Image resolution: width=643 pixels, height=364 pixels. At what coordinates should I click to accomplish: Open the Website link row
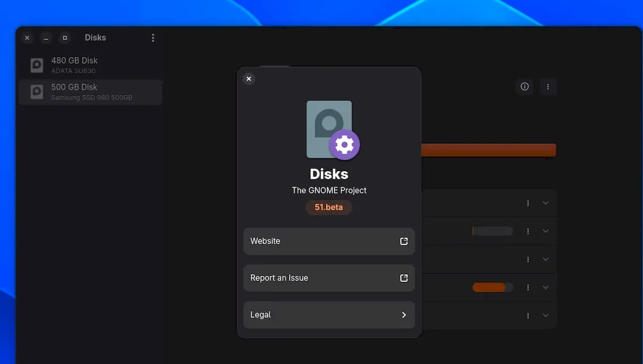click(x=329, y=241)
